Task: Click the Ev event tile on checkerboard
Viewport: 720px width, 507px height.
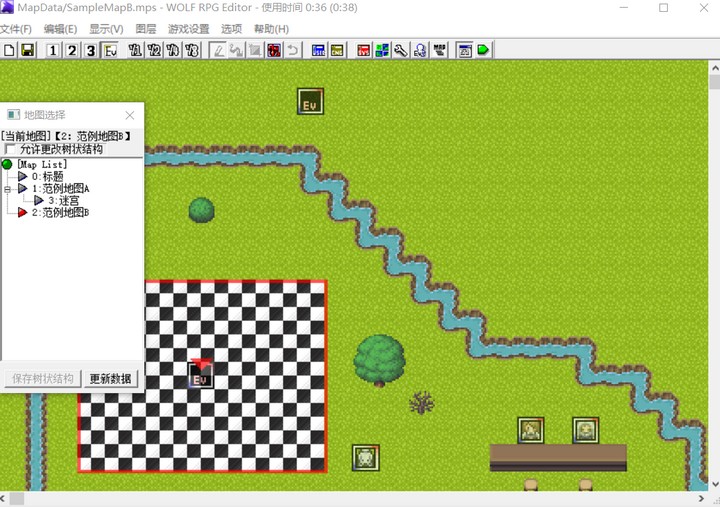Action: (x=200, y=376)
